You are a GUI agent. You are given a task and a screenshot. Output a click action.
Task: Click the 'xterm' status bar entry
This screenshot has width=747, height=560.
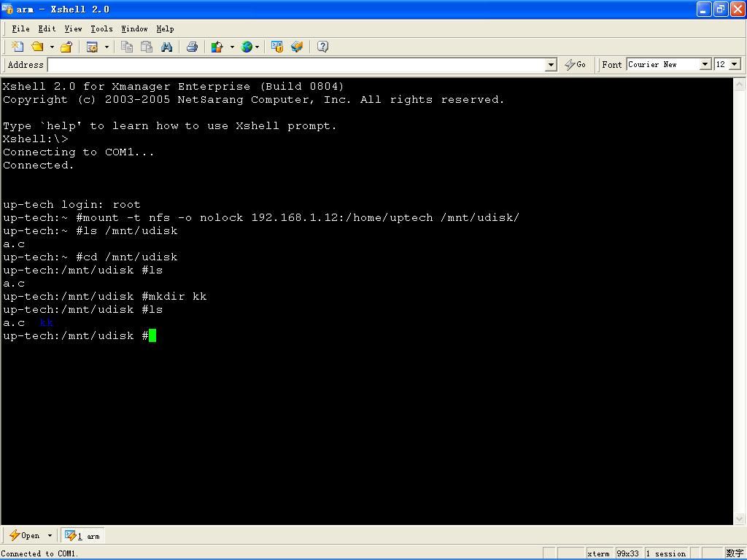(598, 554)
